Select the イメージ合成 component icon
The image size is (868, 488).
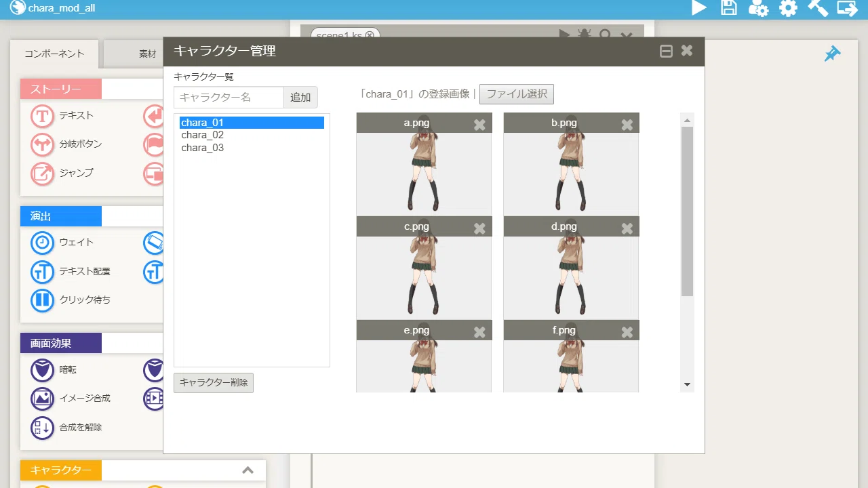pos(42,399)
